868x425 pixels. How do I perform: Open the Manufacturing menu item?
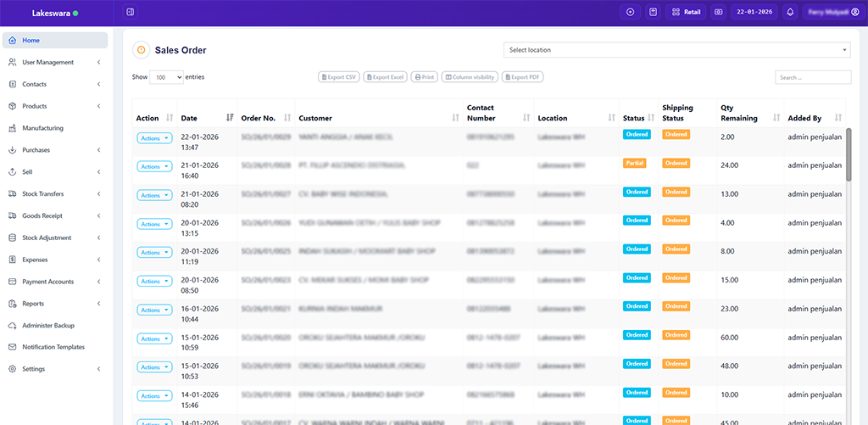pyautogui.click(x=42, y=128)
